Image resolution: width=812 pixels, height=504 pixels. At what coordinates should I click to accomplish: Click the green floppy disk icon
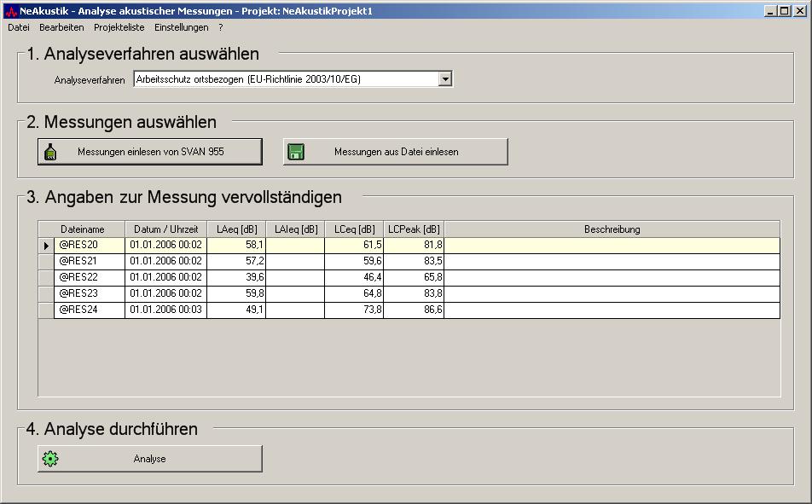click(296, 152)
